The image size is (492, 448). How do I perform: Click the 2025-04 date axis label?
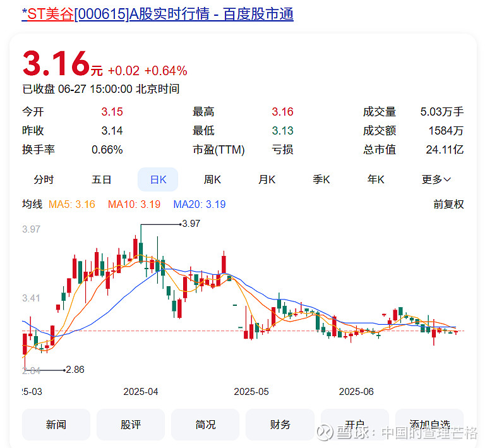click(x=141, y=392)
